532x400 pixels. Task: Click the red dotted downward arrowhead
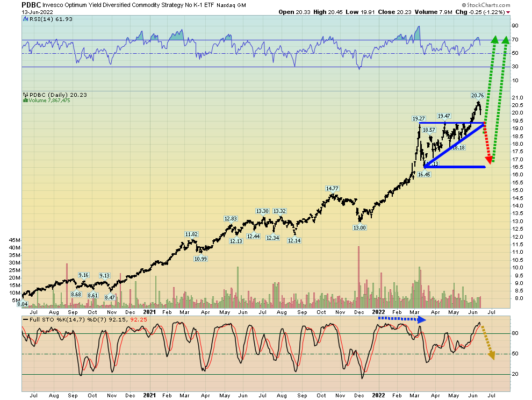pos(488,159)
